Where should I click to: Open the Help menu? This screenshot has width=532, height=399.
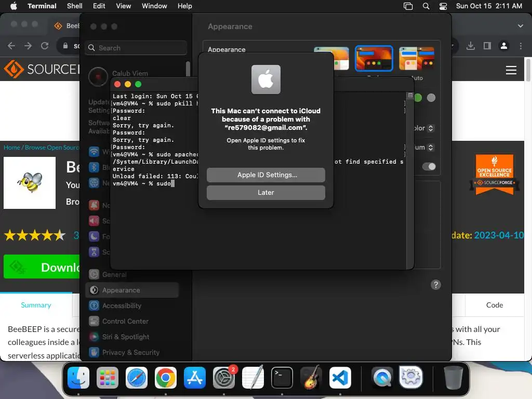pyautogui.click(x=184, y=6)
